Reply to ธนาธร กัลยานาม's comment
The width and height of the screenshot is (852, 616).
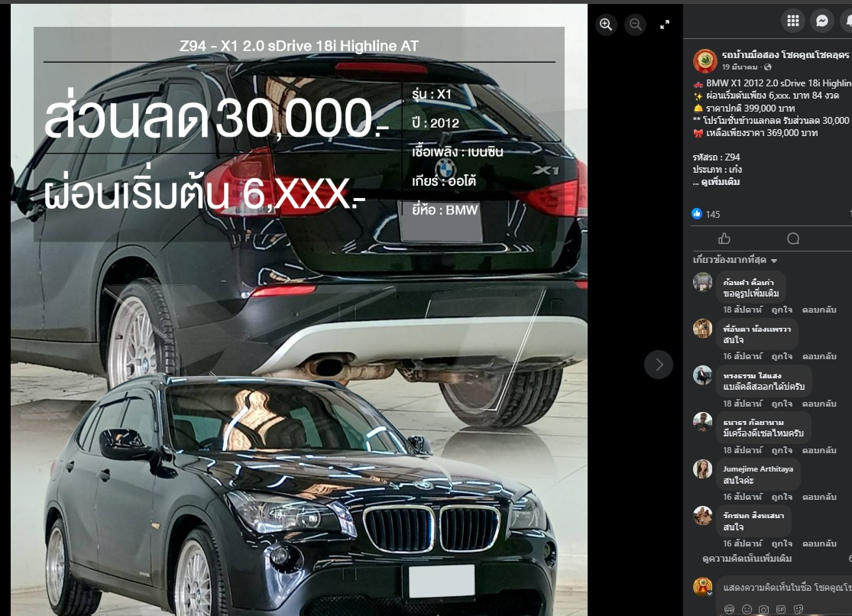[x=819, y=450]
